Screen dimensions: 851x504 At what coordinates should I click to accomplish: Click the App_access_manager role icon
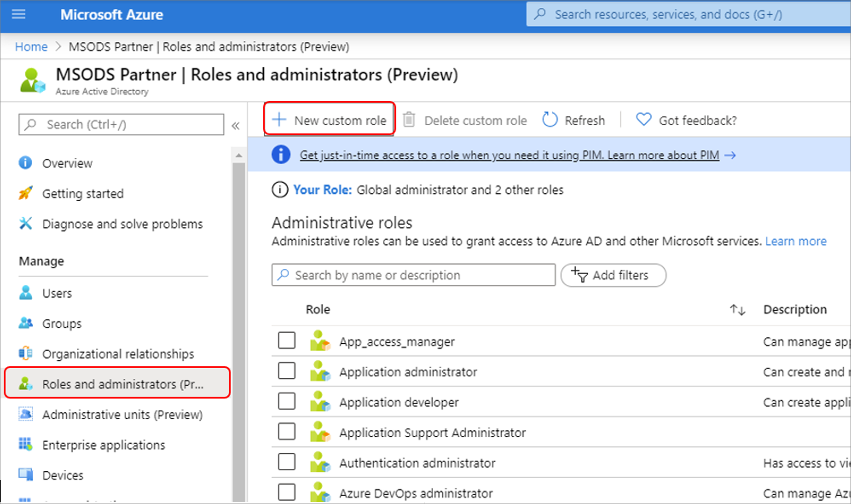click(320, 341)
